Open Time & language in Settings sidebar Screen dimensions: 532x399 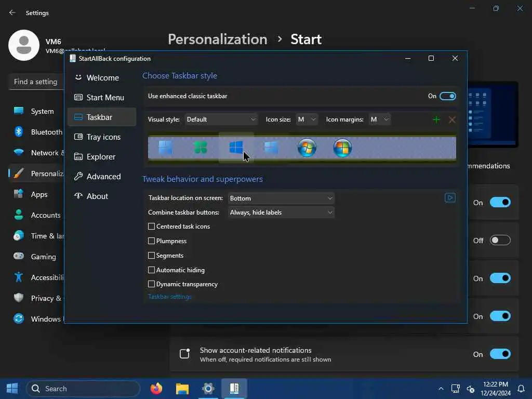click(x=37, y=236)
